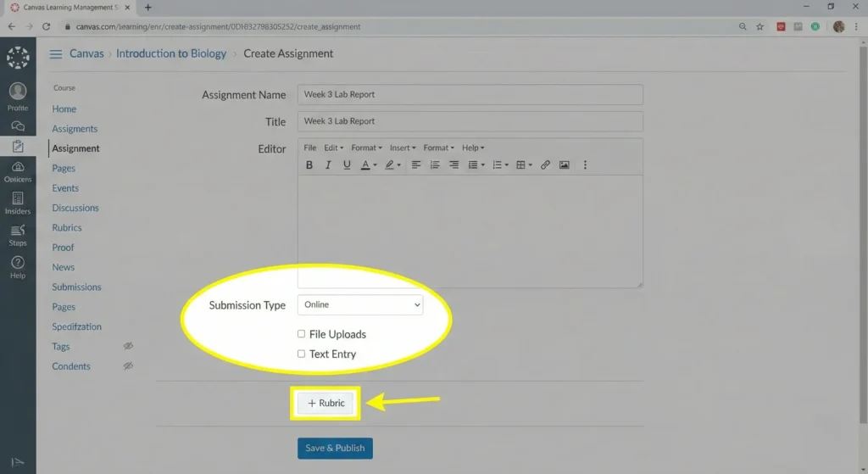The width and height of the screenshot is (868, 474).
Task: Click into the Title field
Action: pos(470,121)
